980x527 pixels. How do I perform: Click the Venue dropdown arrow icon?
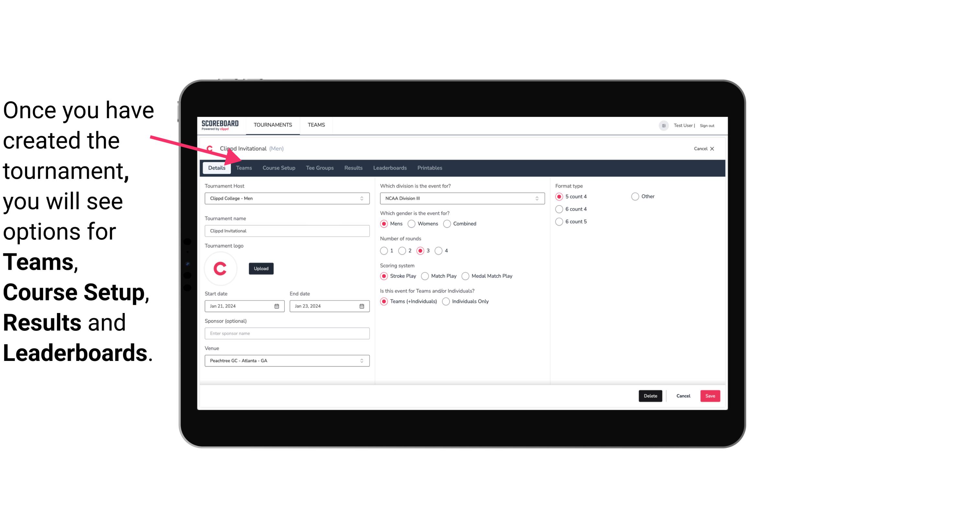(362, 360)
